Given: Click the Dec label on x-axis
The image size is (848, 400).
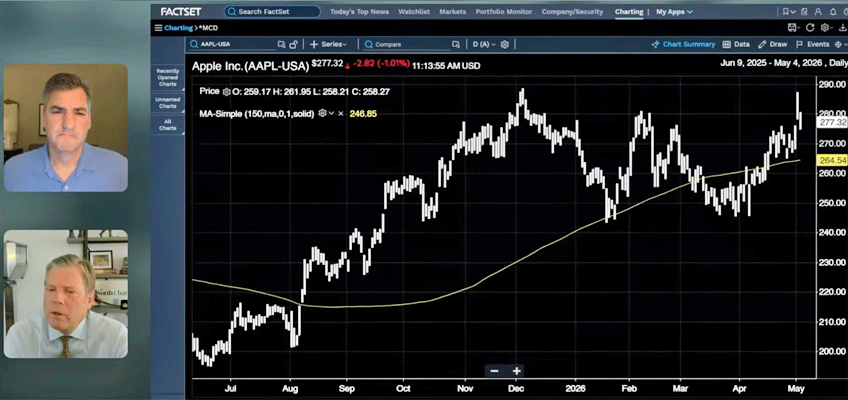Looking at the screenshot, I should [515, 388].
